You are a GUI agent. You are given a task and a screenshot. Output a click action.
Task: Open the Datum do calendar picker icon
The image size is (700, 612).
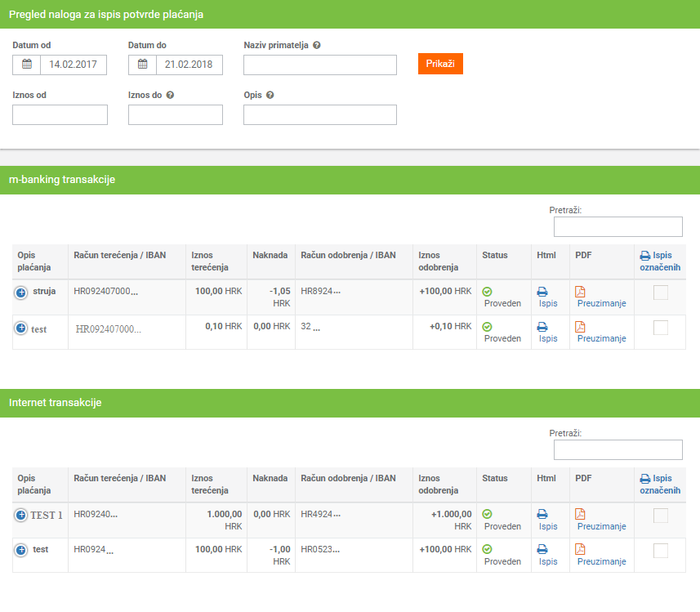click(x=142, y=65)
